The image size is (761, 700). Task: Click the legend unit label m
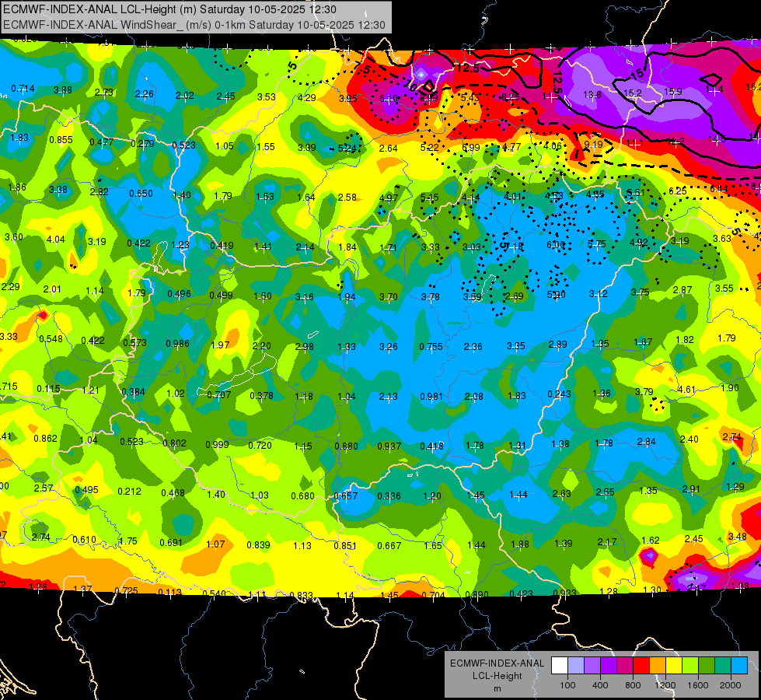coord(497,689)
